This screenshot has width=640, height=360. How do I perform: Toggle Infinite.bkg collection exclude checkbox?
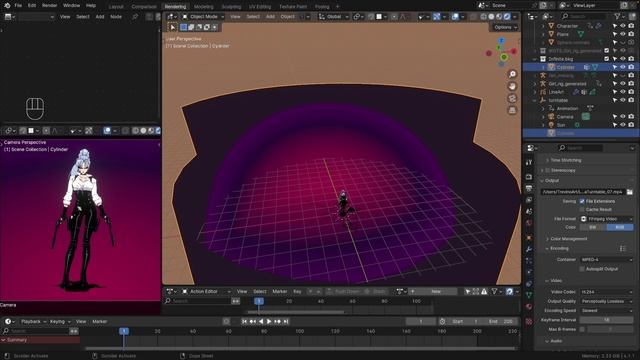click(x=607, y=59)
